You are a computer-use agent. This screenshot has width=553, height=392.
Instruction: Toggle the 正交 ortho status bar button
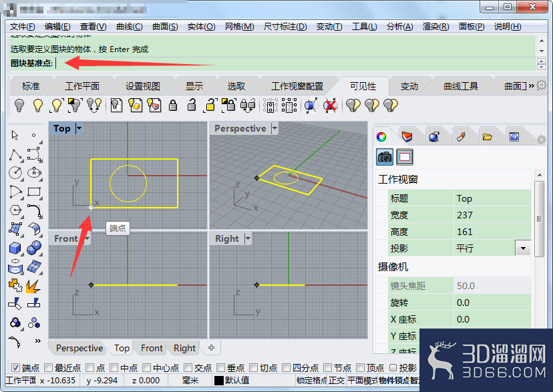pos(337,381)
